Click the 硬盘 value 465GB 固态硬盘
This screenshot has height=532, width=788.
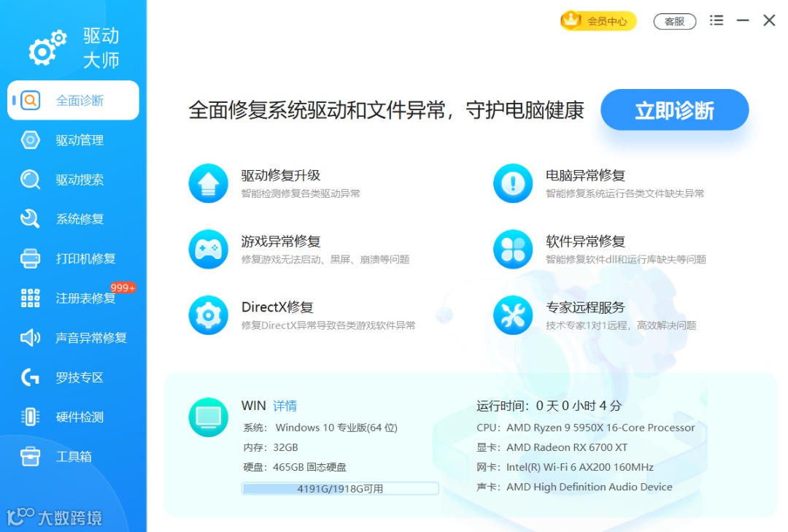click(x=309, y=467)
